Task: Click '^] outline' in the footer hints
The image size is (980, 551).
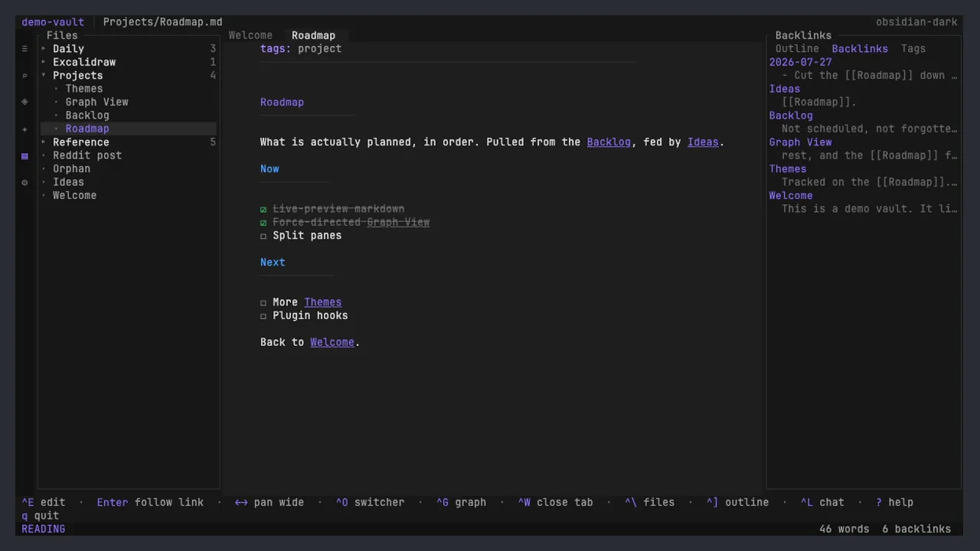Action: coord(737,503)
